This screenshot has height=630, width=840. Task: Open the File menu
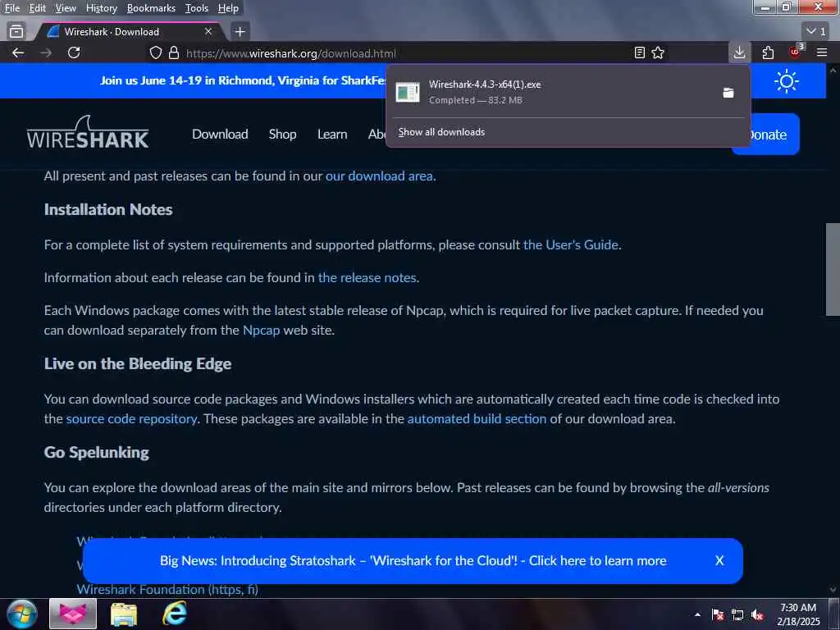11,8
